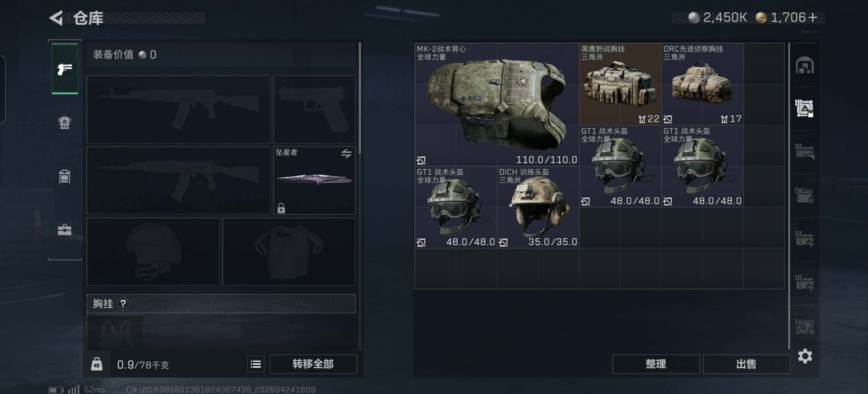The image size is (868, 394).
Task: Click the 出售 sell button
Action: tap(746, 364)
